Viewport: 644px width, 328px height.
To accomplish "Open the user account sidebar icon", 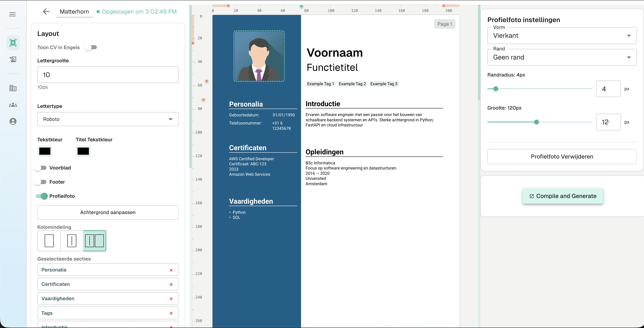I will pos(13,121).
